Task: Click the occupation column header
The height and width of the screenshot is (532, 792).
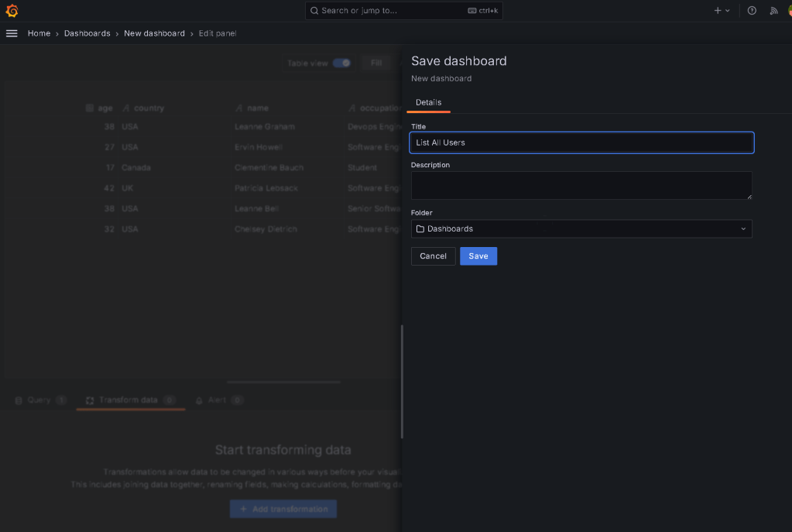Action: [375, 108]
